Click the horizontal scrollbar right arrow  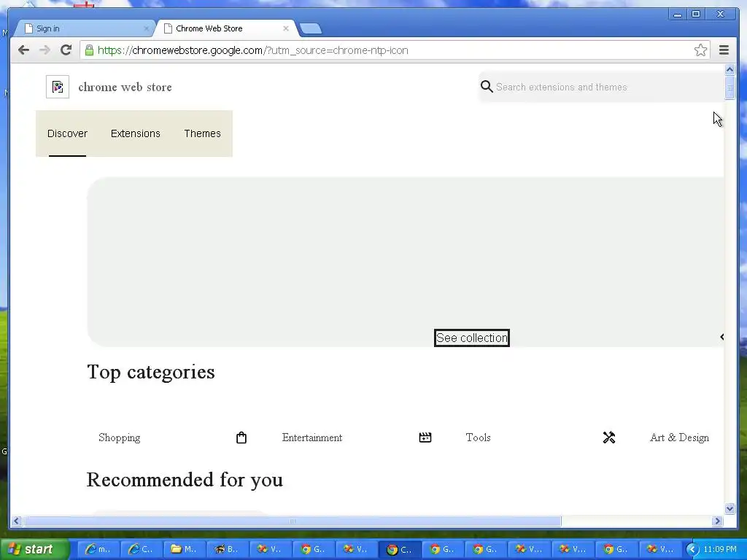click(718, 521)
